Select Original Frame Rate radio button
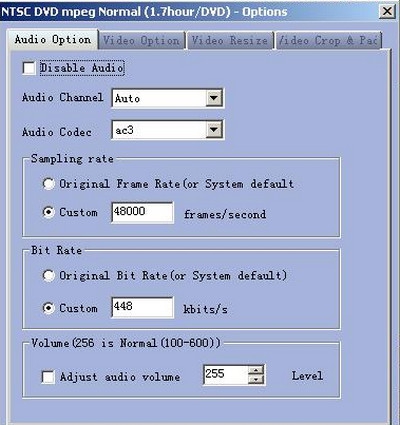This screenshot has width=400, height=425. coord(48,183)
